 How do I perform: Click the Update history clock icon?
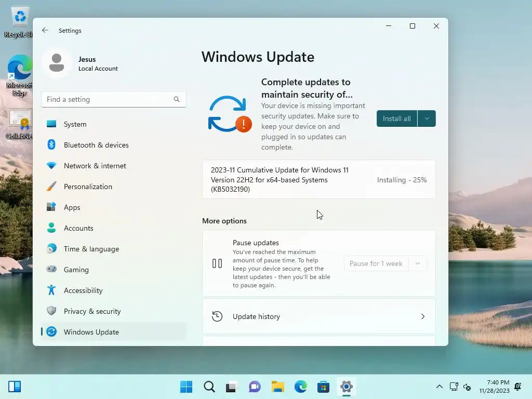217,316
